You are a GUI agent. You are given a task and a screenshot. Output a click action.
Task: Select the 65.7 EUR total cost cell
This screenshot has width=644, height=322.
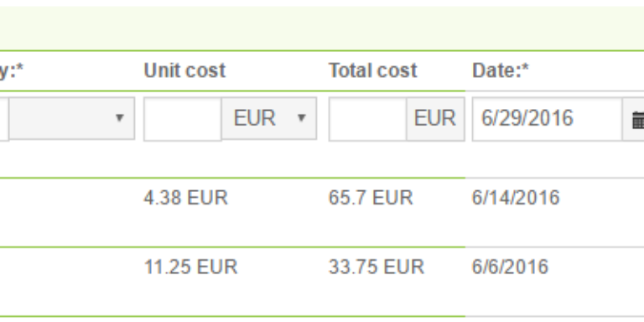click(371, 198)
